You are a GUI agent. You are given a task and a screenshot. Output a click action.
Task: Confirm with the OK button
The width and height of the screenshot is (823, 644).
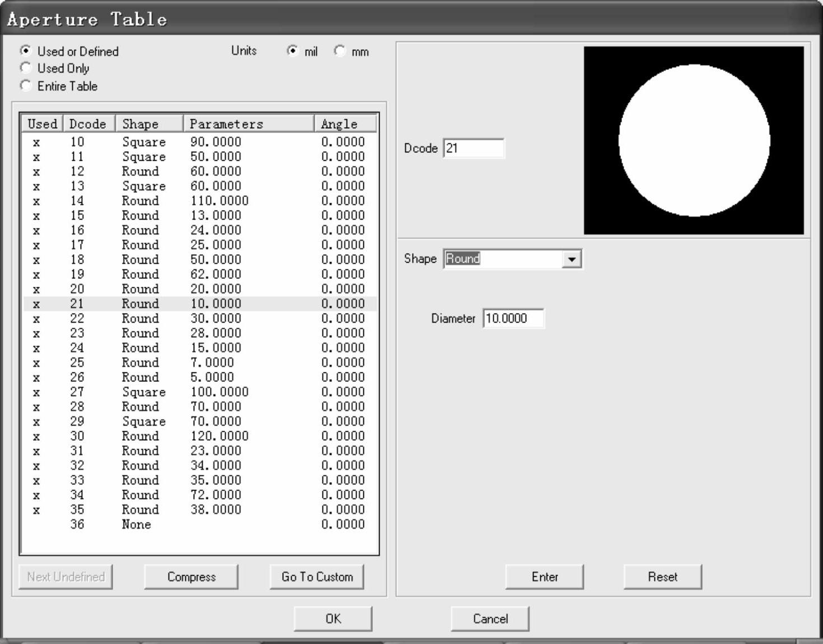tap(333, 619)
